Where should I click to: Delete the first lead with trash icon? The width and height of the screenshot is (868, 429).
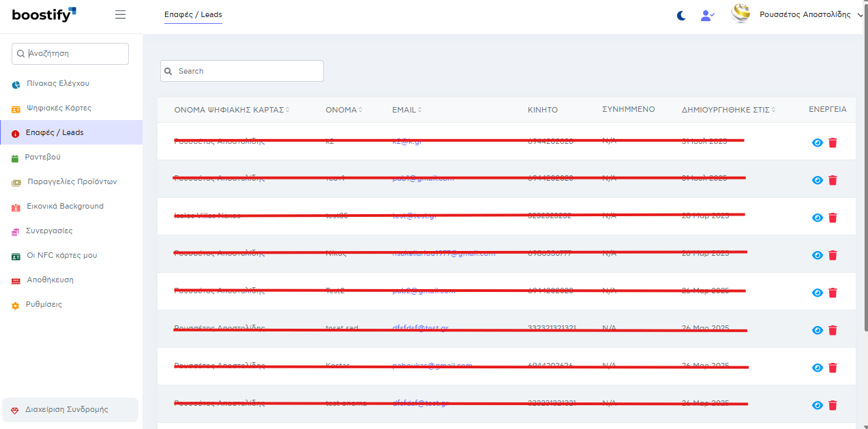(x=833, y=143)
